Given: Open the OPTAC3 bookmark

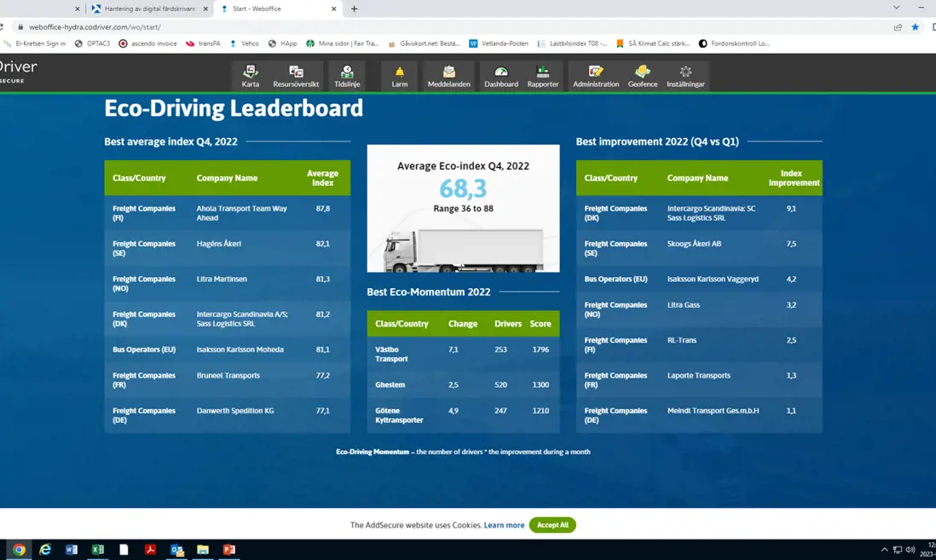Looking at the screenshot, I should click(93, 43).
